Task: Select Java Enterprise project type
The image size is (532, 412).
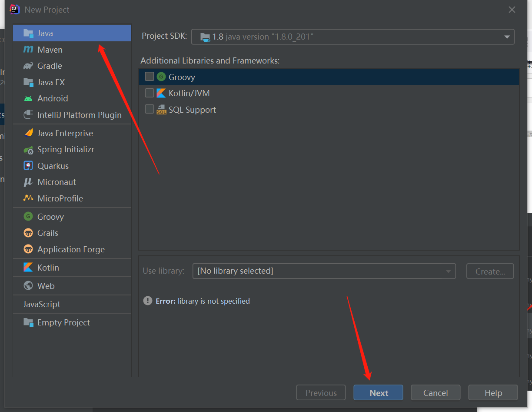Action: (x=72, y=133)
